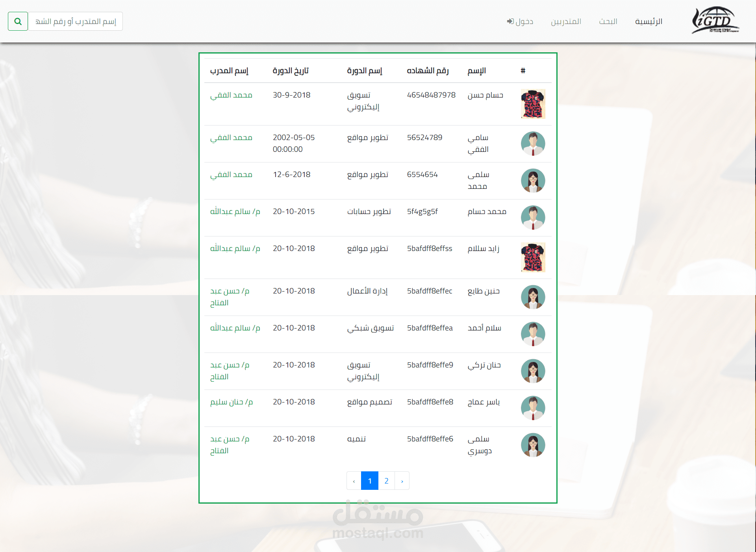Open page 2 of the results
This screenshot has height=552, width=756.
[386, 481]
